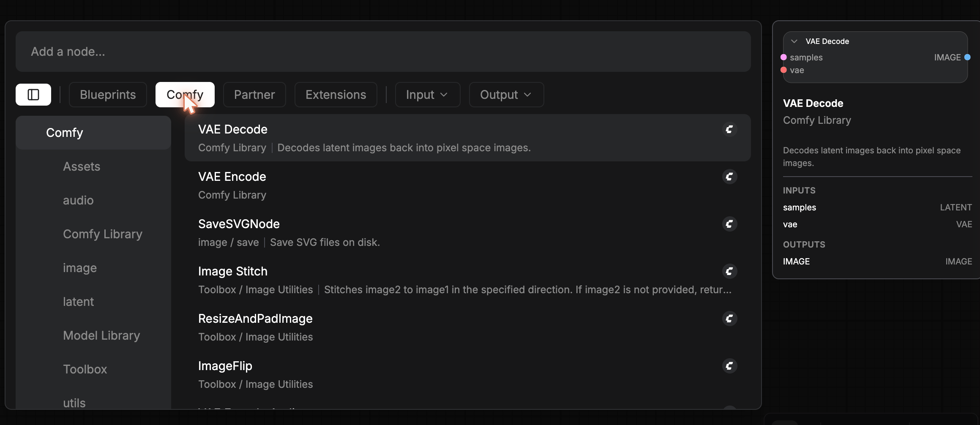Click the Comfy logo icon on ResizeAndPadImage row

click(729, 319)
